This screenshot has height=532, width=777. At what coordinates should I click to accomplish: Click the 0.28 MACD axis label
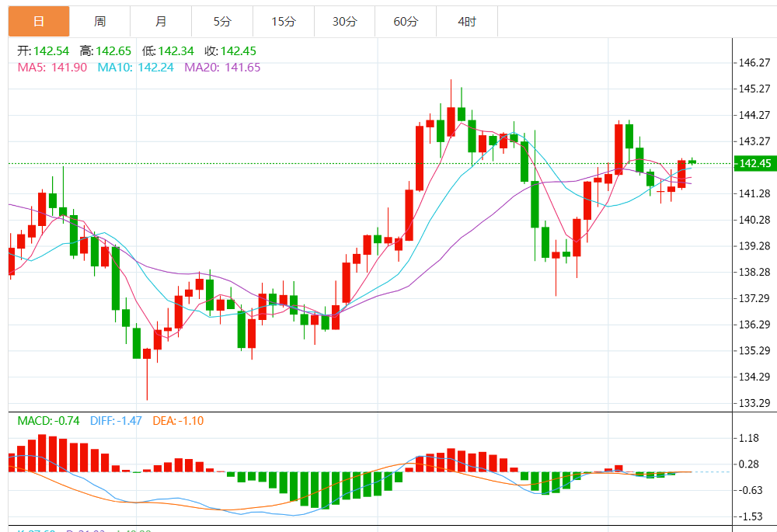[748, 464]
